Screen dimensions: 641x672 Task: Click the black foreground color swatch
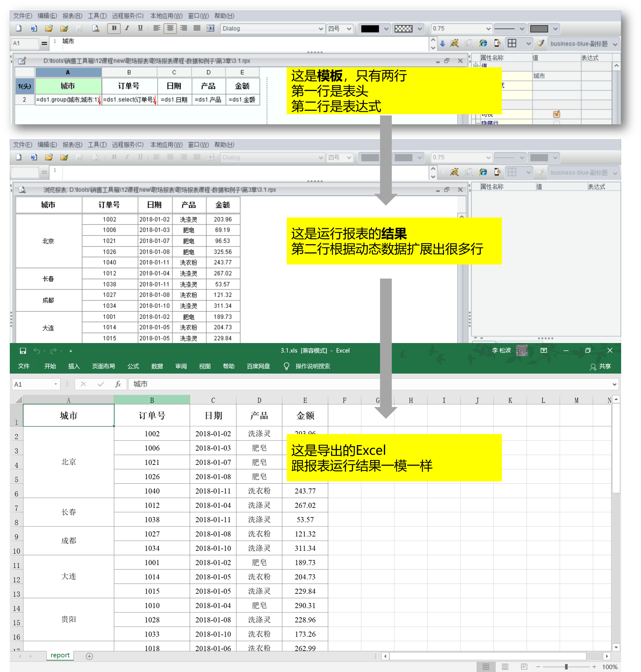click(x=370, y=29)
